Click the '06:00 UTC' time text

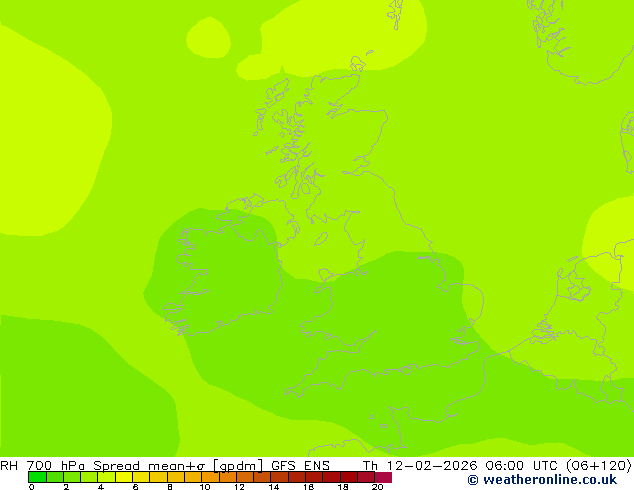(521, 466)
